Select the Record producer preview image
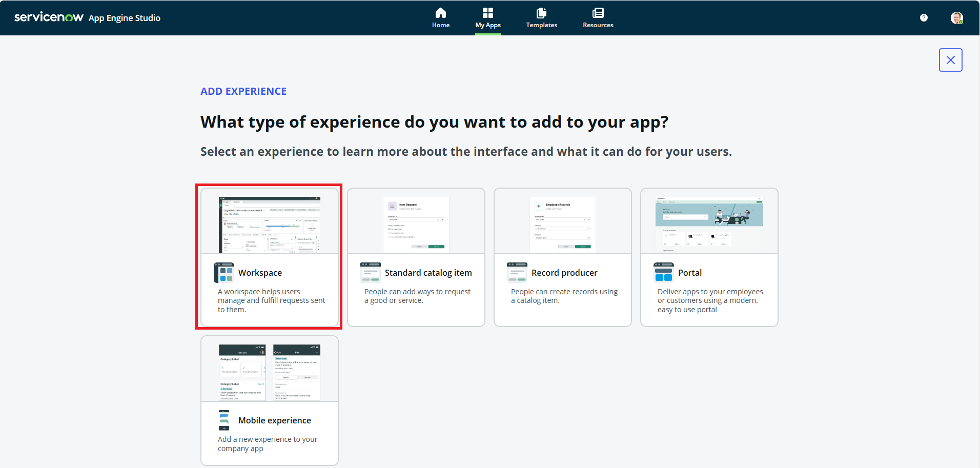 [x=563, y=225]
